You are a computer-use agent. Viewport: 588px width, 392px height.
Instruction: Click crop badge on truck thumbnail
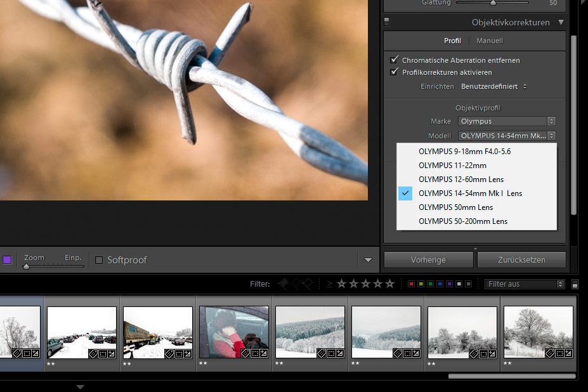click(x=178, y=354)
